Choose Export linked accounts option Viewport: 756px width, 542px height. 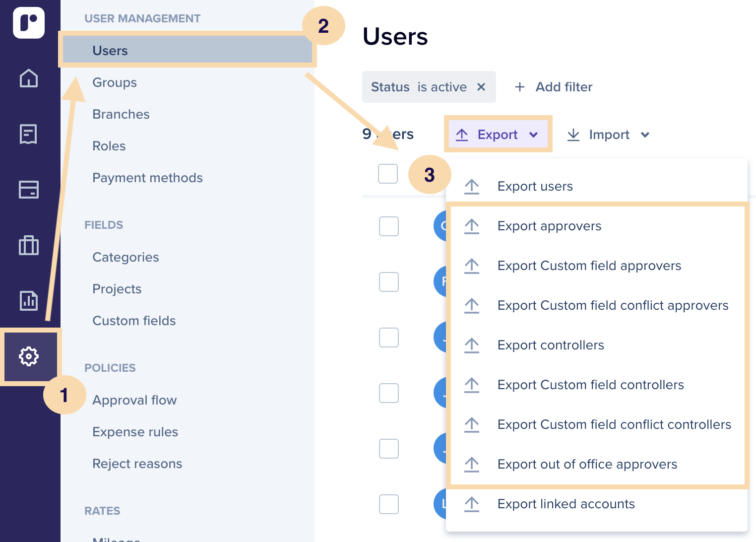coord(566,504)
